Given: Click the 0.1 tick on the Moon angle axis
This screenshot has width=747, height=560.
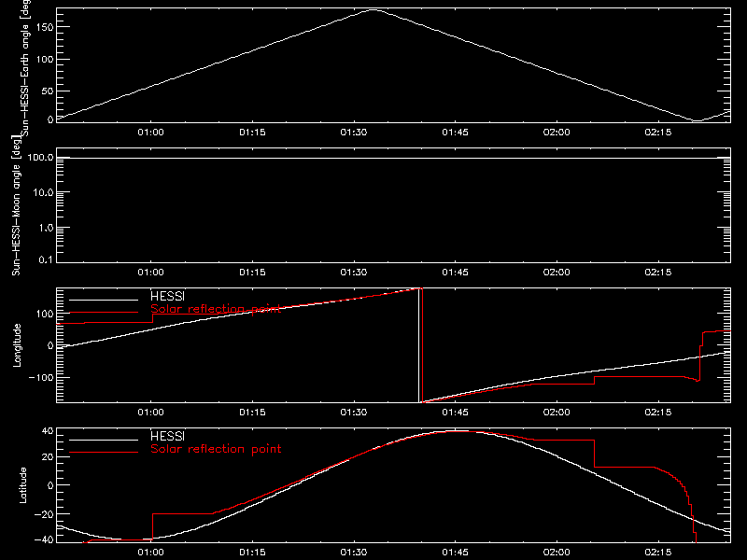Looking at the screenshot, I should click(x=46, y=259).
